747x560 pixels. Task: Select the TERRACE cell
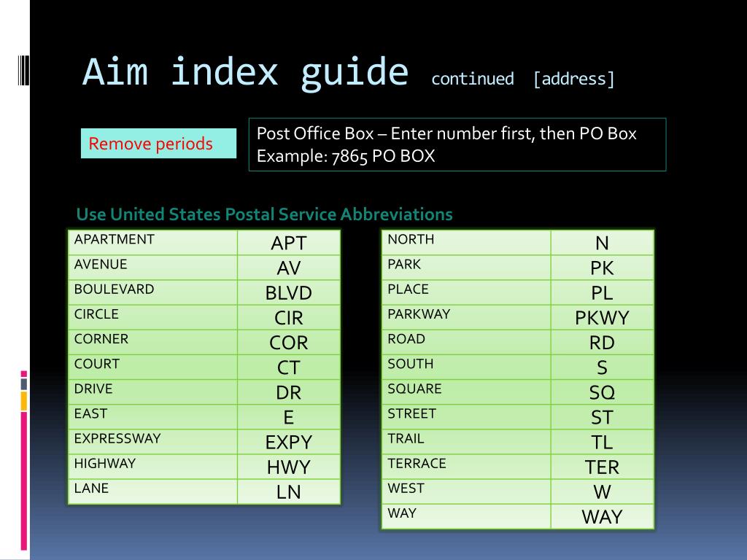466,467
